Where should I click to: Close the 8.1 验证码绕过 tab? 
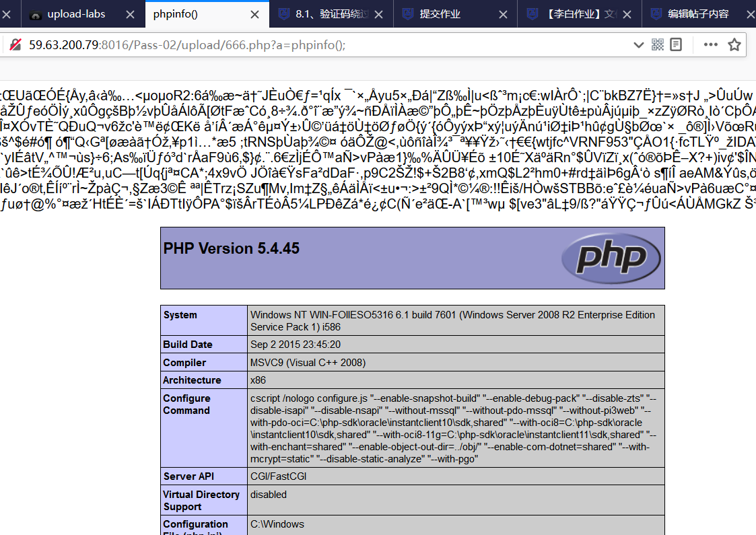[x=379, y=14]
